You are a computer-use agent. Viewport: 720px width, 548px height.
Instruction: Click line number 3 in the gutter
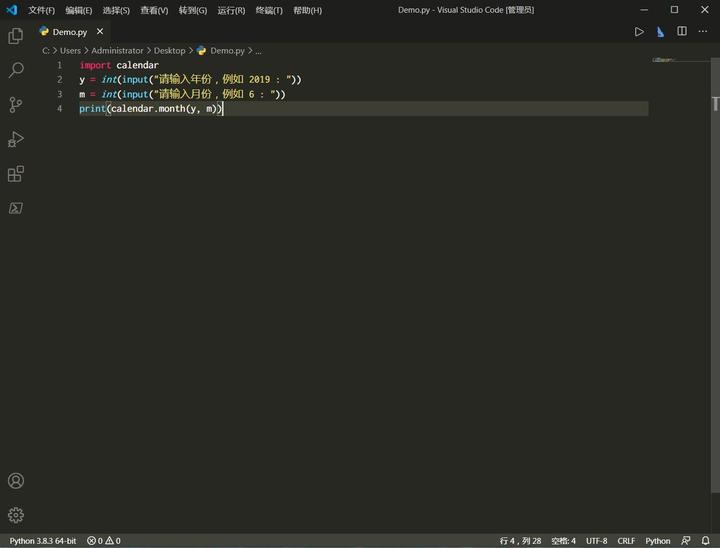coord(59,94)
